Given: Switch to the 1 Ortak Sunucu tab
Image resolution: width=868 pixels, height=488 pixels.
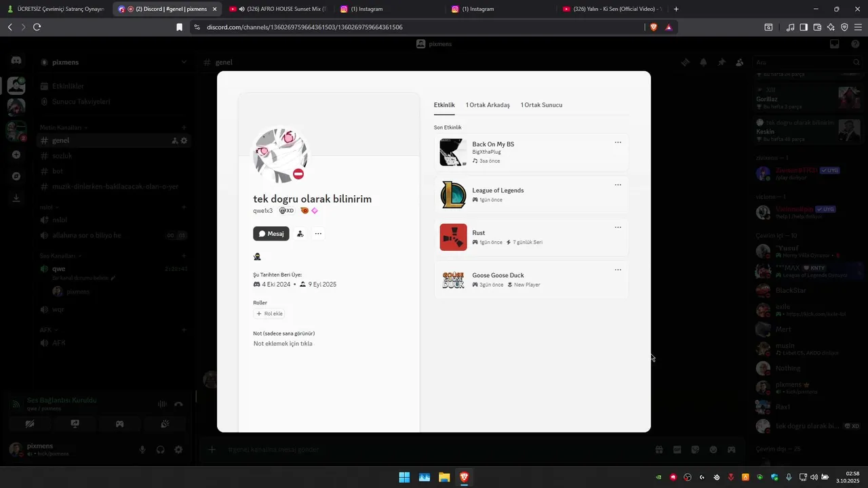Looking at the screenshot, I should click(x=541, y=105).
